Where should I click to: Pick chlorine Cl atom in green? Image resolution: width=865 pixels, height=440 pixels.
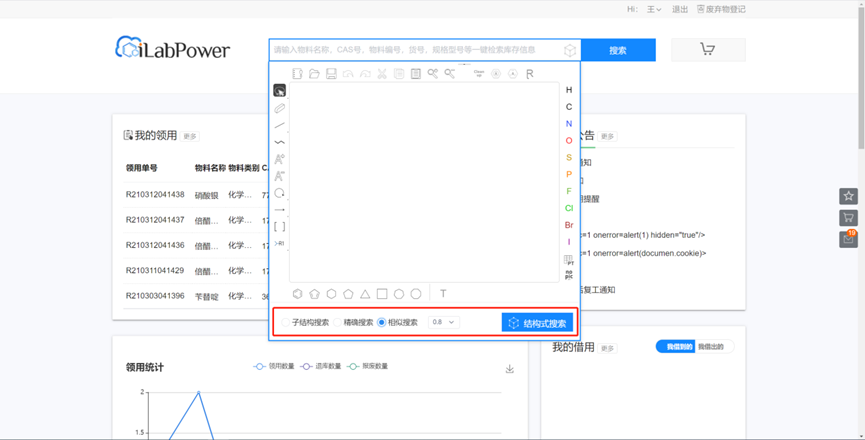pos(569,208)
